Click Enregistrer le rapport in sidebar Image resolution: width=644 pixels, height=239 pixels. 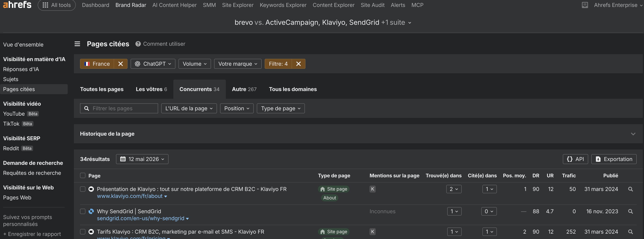coord(32,234)
